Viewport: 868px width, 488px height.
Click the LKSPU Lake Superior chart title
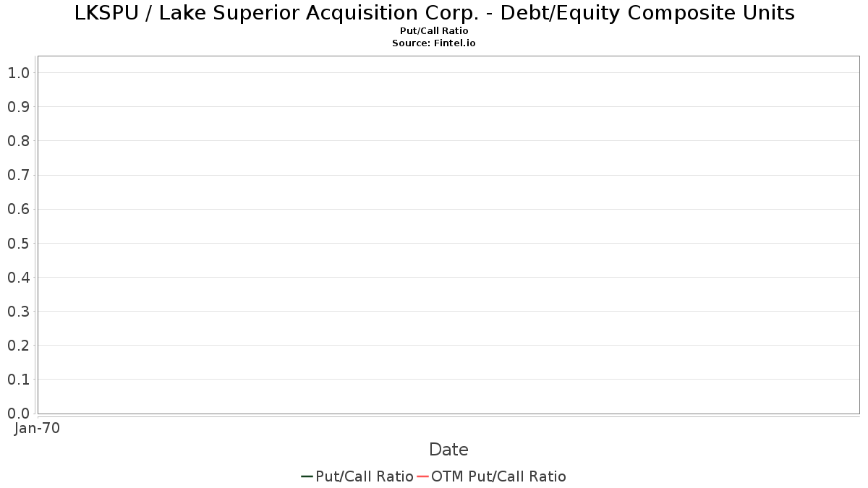tap(434, 13)
